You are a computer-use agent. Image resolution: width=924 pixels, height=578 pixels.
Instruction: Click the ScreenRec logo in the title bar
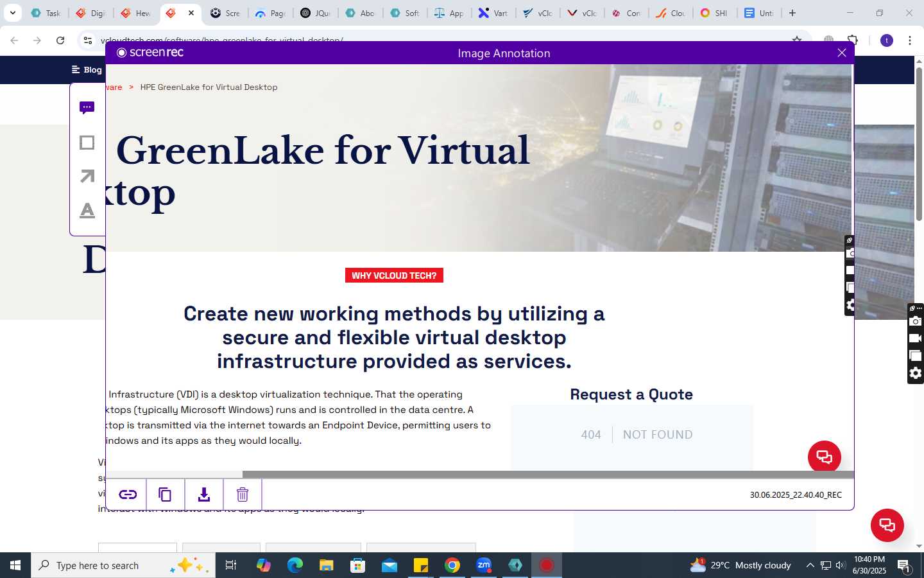(x=150, y=53)
